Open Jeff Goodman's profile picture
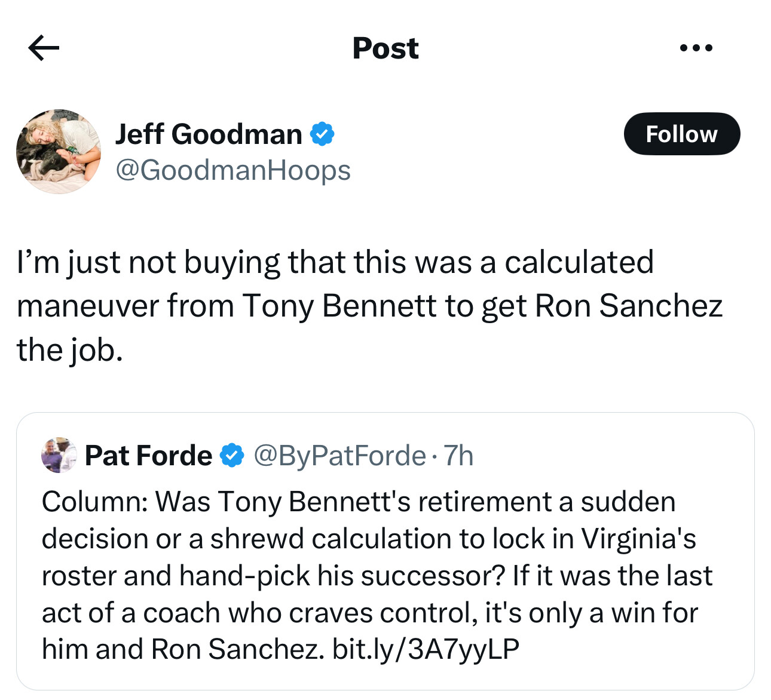 pos(59,152)
